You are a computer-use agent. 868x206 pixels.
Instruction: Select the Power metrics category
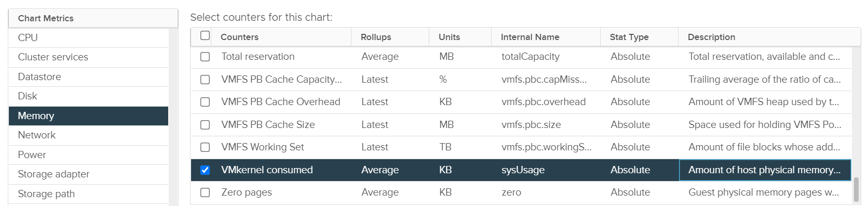pyautogui.click(x=88, y=155)
